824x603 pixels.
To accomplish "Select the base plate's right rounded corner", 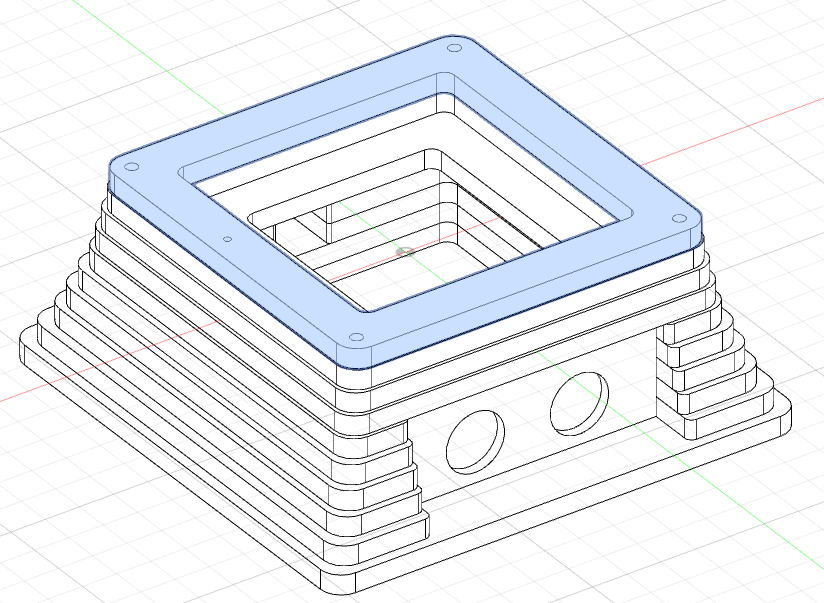I will point(784,408).
